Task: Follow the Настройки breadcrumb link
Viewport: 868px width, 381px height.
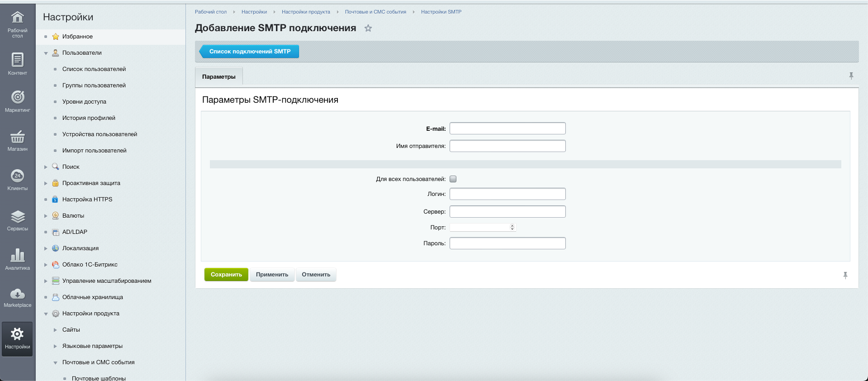Action: coord(254,12)
